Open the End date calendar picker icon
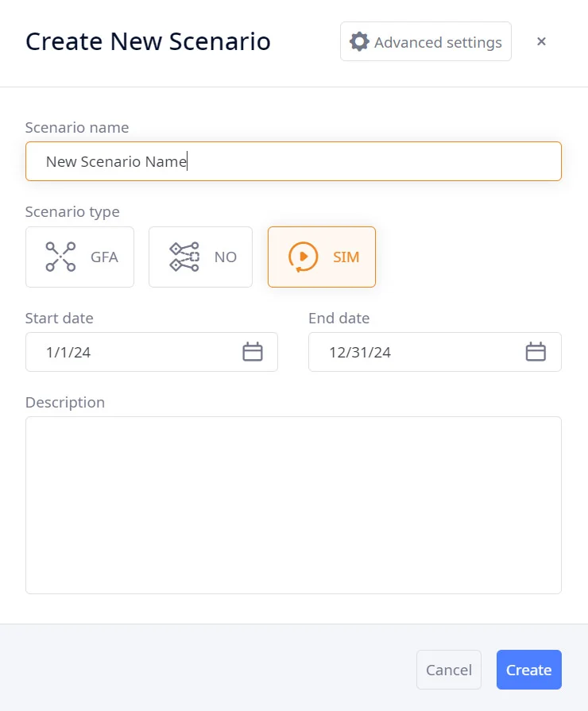588x711 pixels. click(536, 352)
